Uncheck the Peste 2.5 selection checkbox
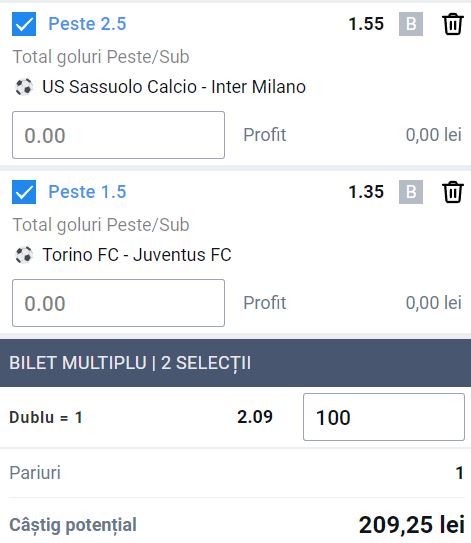Image resolution: width=471 pixels, height=543 pixels. pyautogui.click(x=24, y=24)
